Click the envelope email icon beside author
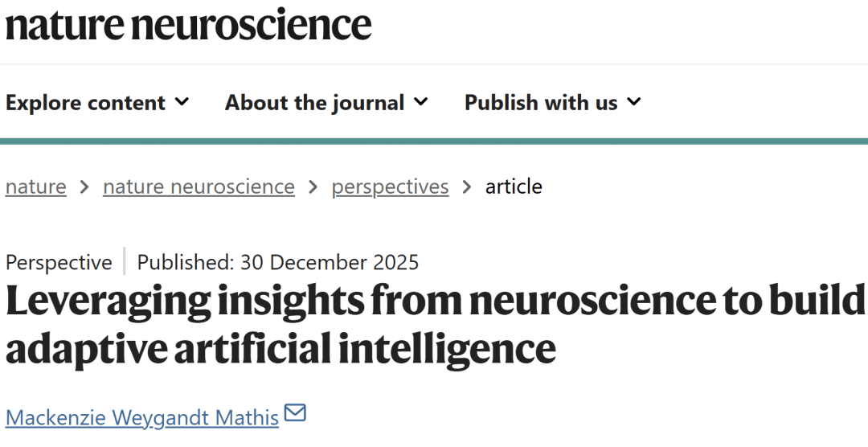Screen dimensions: 868x447 (295, 412)
